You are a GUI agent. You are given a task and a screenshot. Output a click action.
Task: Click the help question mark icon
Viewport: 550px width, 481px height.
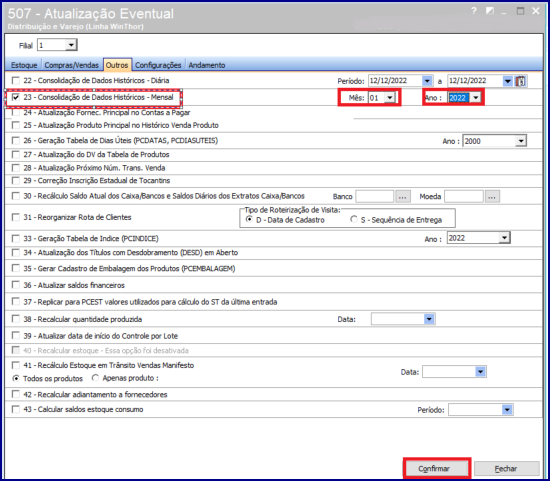474,11
